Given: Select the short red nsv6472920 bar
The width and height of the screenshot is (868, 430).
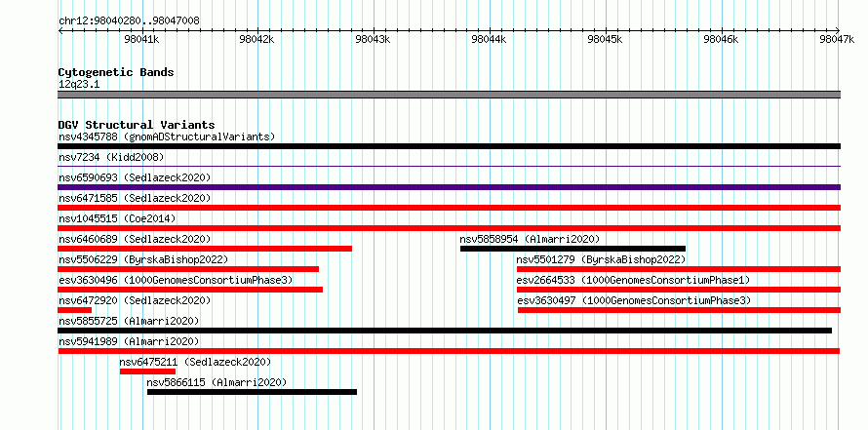Looking at the screenshot, I should click(75, 310).
